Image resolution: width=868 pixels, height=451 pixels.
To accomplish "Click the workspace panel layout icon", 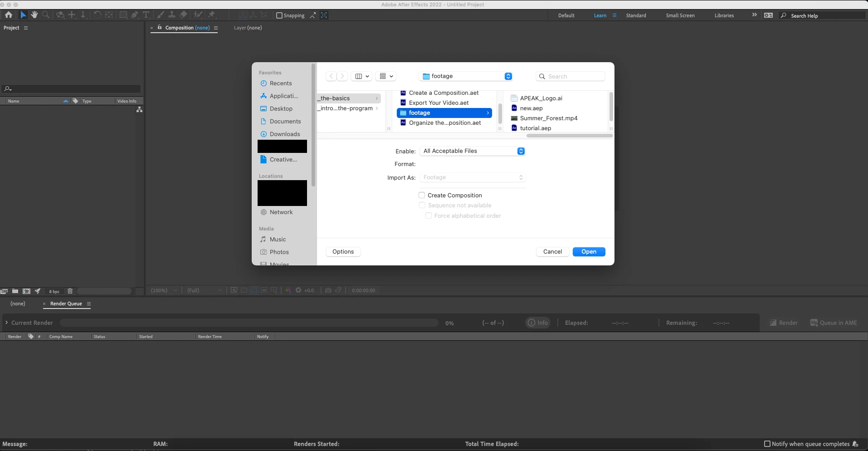I will point(768,15).
